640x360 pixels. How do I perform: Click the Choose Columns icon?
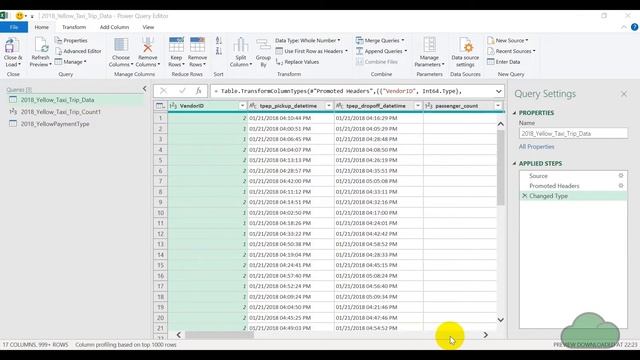click(121, 45)
